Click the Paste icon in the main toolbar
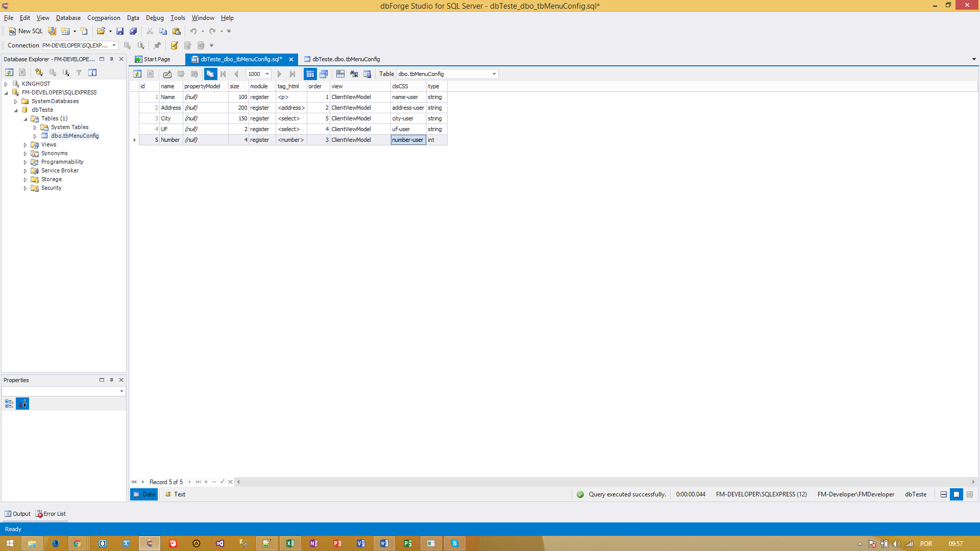Image resolution: width=980 pixels, height=551 pixels. point(177,31)
